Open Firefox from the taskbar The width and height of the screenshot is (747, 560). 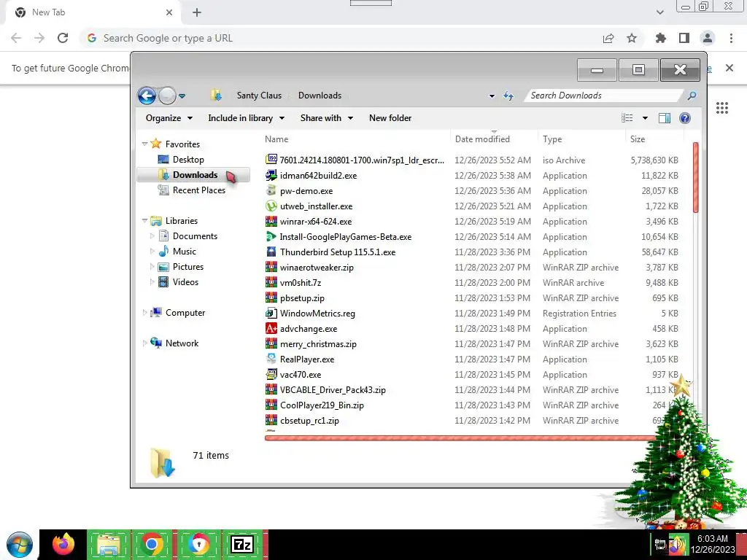pos(63,544)
